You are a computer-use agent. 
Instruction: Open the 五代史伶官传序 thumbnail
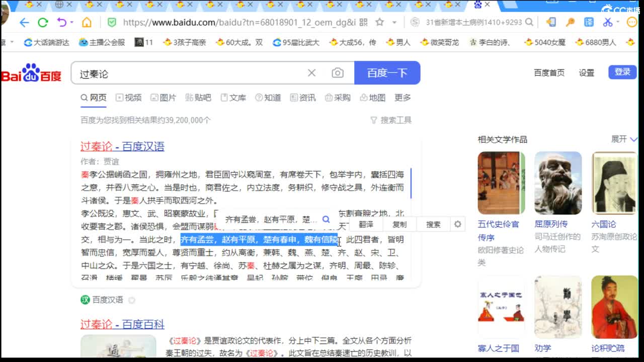[501, 183]
